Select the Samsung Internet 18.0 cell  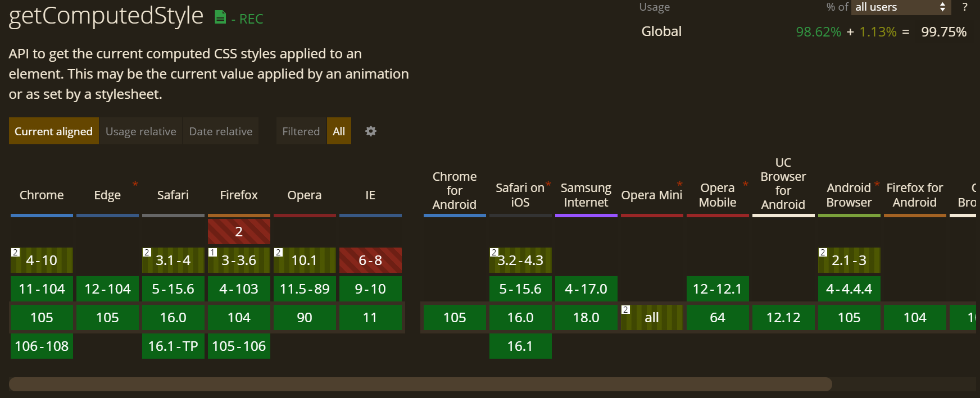pyautogui.click(x=586, y=317)
